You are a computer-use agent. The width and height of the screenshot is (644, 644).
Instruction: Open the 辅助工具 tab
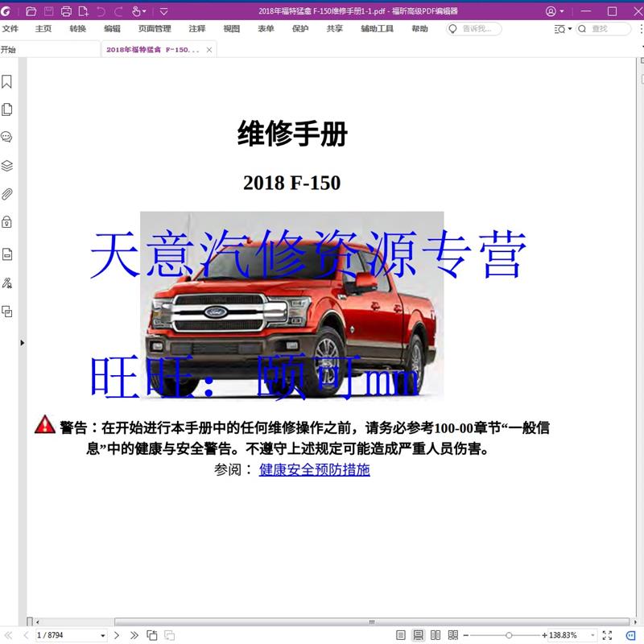pos(377,29)
